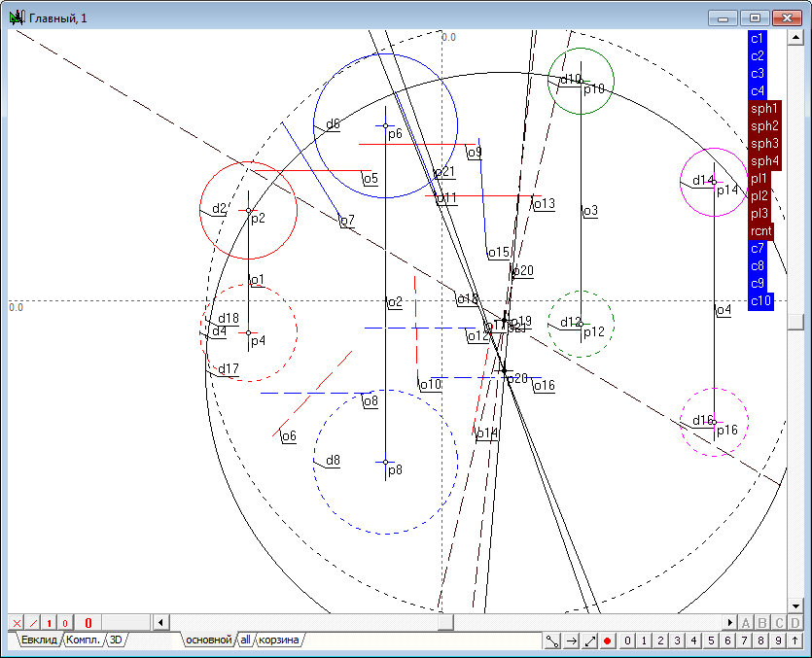Image resolution: width=812 pixels, height=658 pixels.
Task: Click the application icon in title bar
Action: [17, 18]
